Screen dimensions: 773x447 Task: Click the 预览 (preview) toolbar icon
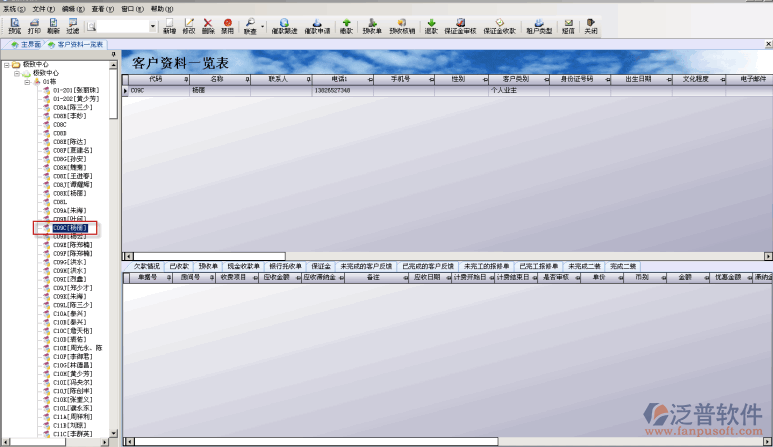(x=15, y=23)
